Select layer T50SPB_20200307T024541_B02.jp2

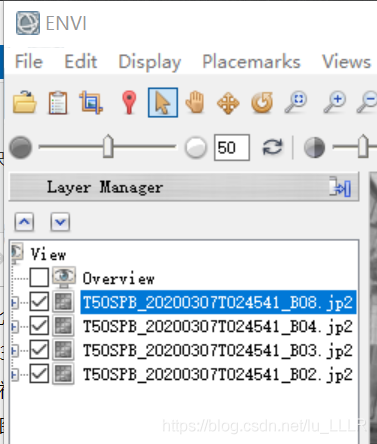coord(218,374)
